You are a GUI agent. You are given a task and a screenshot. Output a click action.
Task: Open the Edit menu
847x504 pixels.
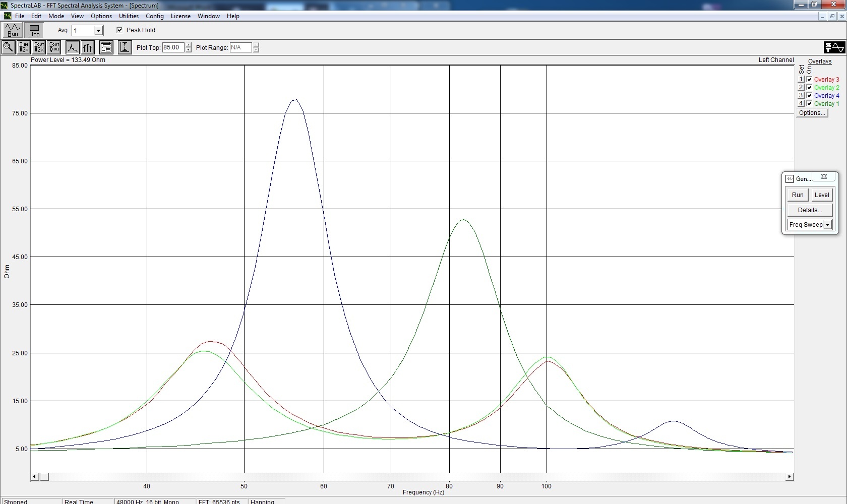(36, 16)
